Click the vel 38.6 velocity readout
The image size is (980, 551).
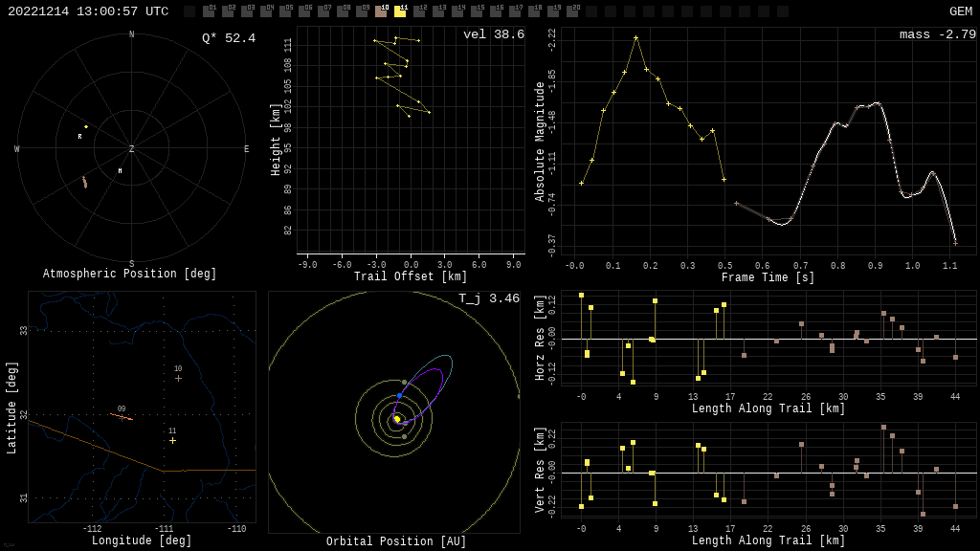[493, 34]
